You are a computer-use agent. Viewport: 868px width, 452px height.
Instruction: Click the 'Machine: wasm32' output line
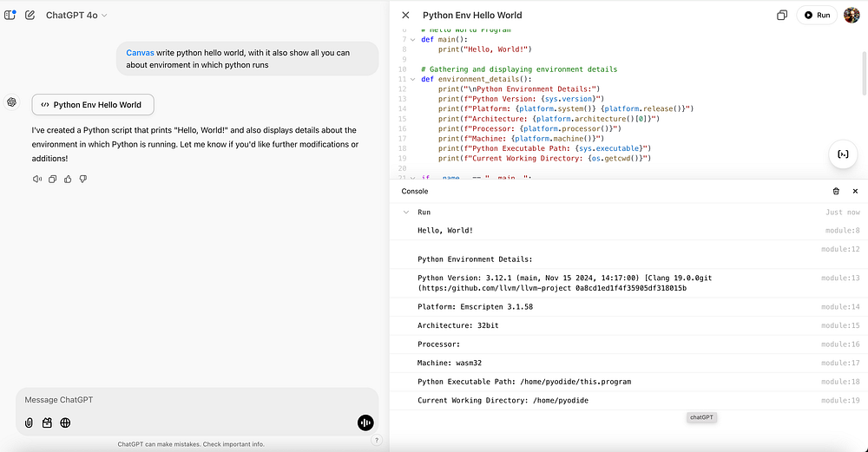[450, 364]
